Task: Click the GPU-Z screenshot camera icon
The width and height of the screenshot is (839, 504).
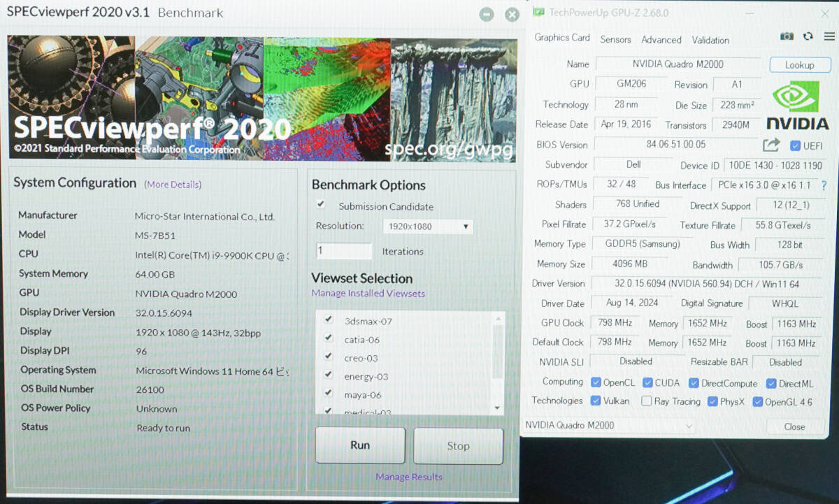Action: (787, 36)
